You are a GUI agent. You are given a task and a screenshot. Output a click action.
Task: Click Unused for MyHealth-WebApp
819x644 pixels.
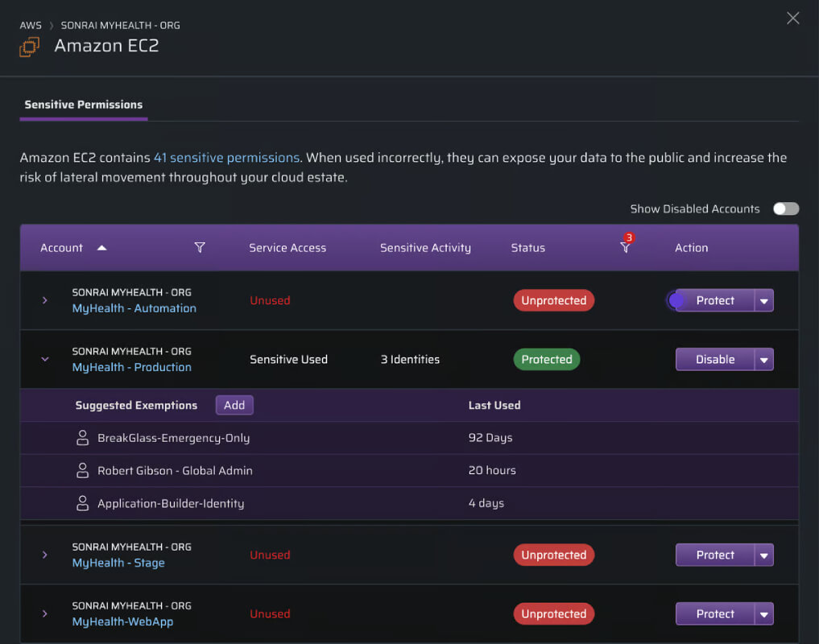[x=270, y=613]
